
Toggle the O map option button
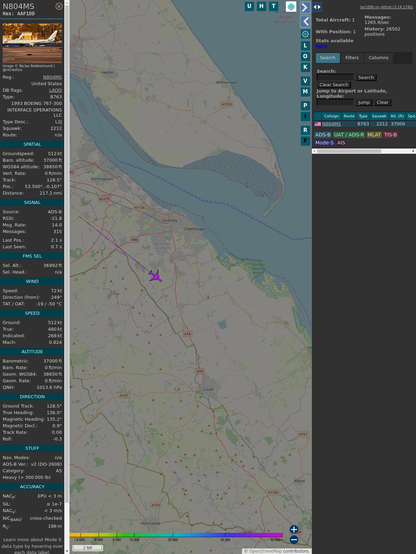pos(305,56)
